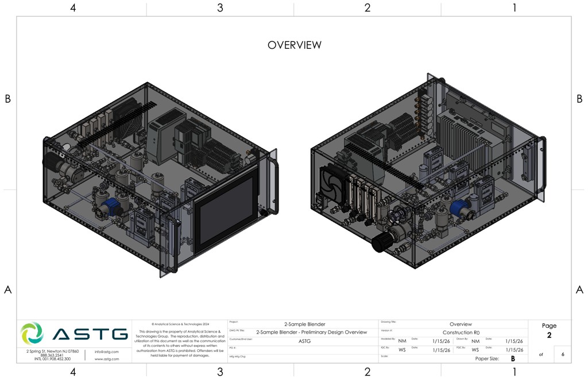Screen dimensions: 588x379
Task: Click the copyright notice text block
Action: point(180,339)
